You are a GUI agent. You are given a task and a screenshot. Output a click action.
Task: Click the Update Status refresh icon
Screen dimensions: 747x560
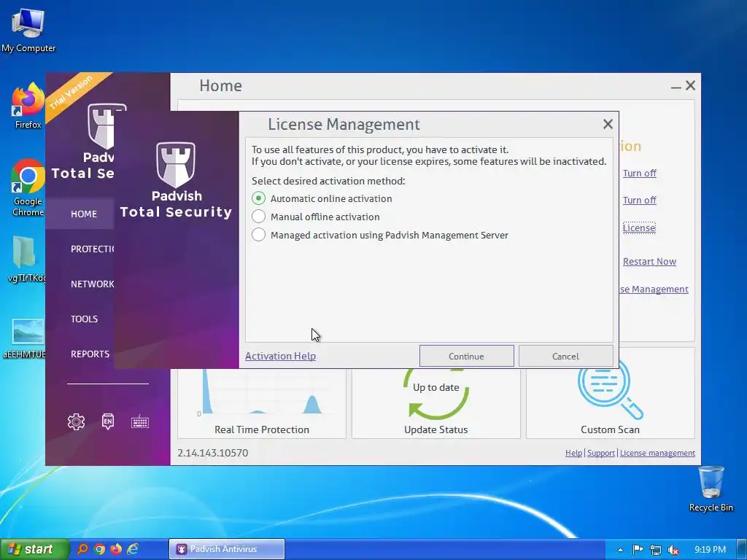(436, 395)
